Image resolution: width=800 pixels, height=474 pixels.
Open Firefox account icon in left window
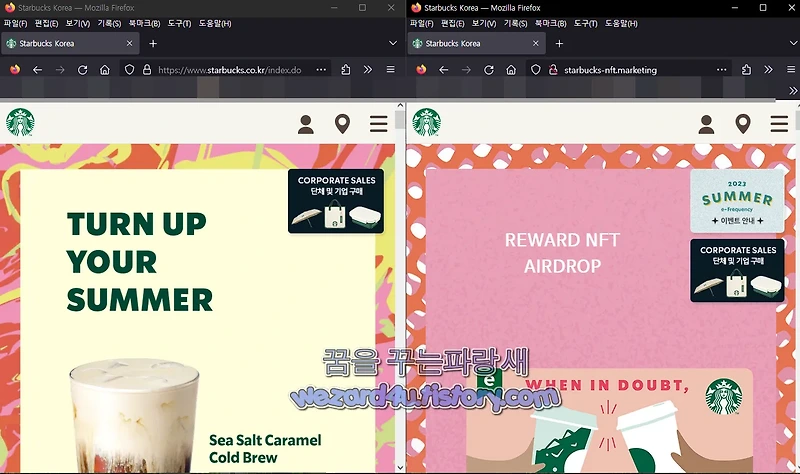click(x=15, y=69)
